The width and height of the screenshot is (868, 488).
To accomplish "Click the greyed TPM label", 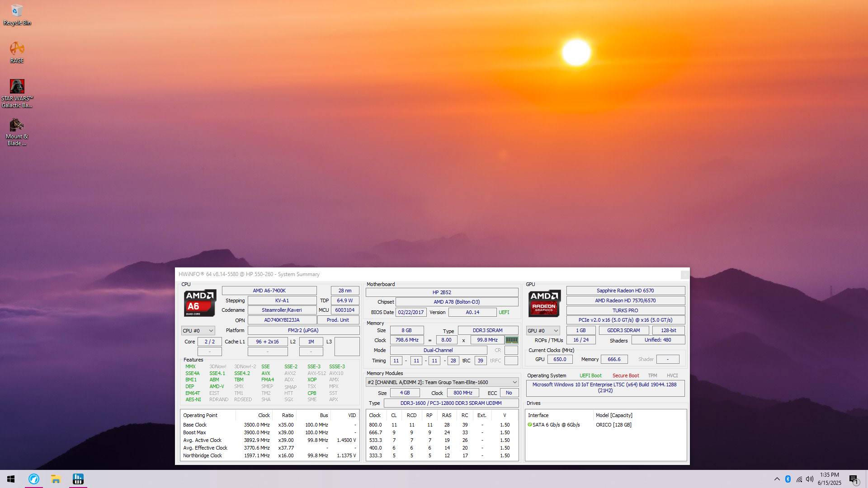I will click(x=652, y=375).
